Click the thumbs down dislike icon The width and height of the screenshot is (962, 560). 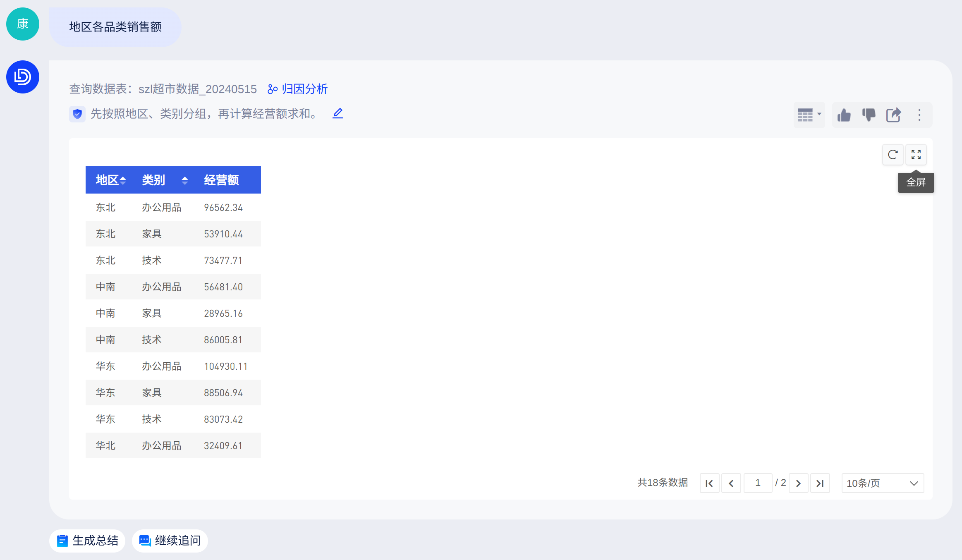[869, 115]
